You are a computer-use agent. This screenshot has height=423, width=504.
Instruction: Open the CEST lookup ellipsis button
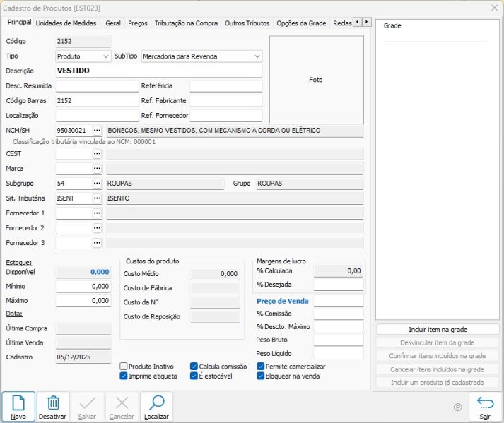point(98,154)
